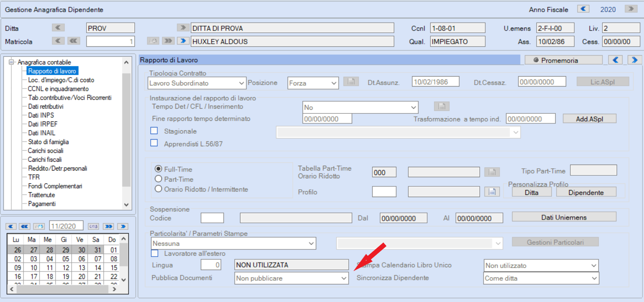This screenshot has width=644, height=302.
Task: Check Lavoratore all'estero
Action: (x=154, y=253)
